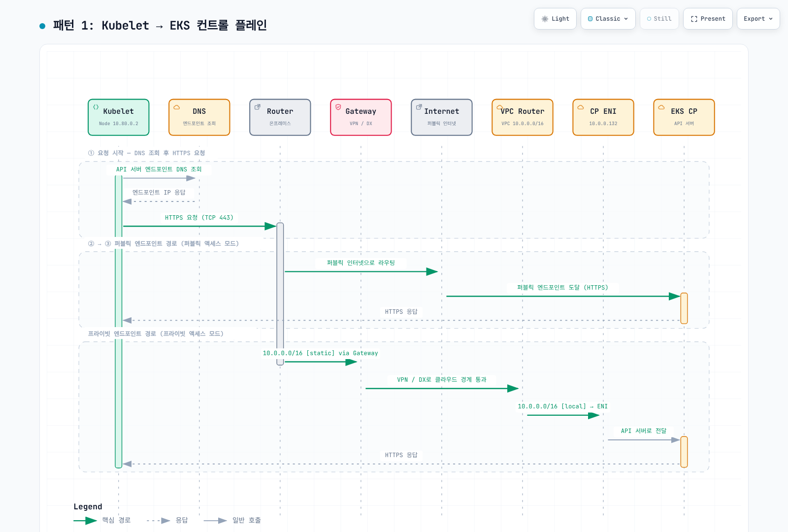Screen dimensions: 788x532
Task: Click the upper 'HTTPS 응답' label
Action: [401, 311]
